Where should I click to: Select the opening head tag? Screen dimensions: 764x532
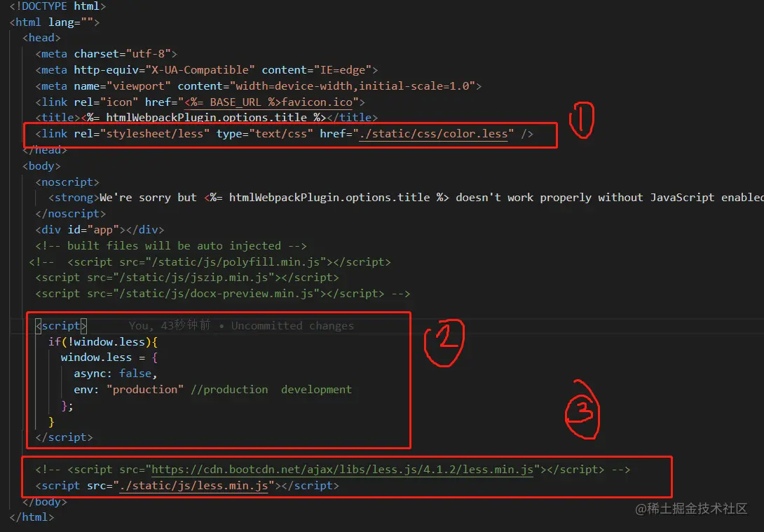tap(41, 38)
